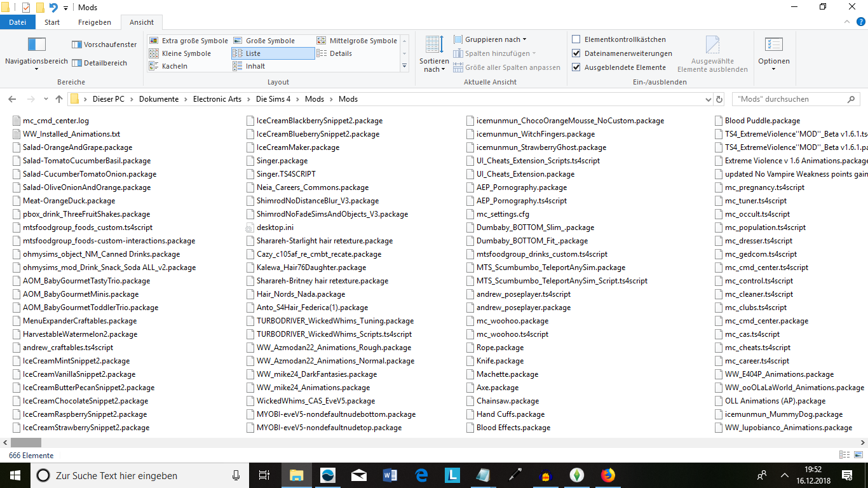
Task: Open the Datei tab
Action: pyautogui.click(x=18, y=22)
